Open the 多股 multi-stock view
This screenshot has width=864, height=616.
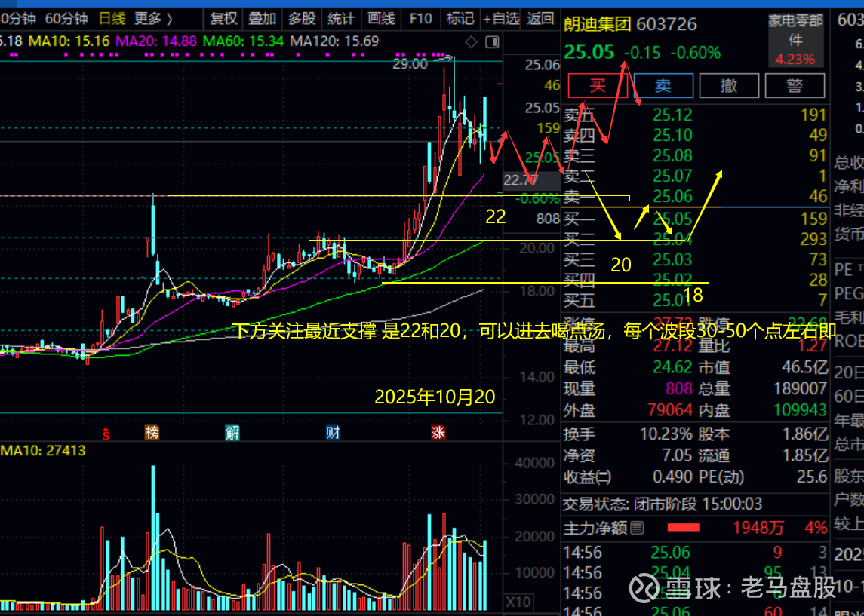click(302, 19)
